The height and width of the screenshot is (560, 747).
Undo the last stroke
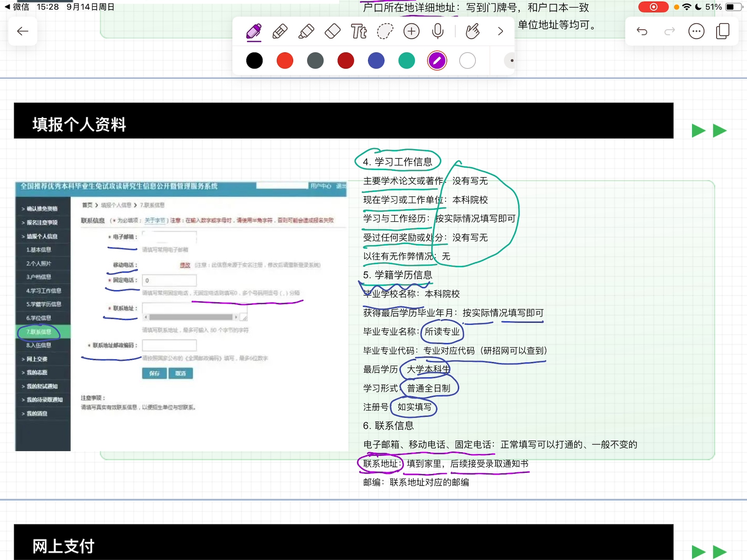click(x=642, y=31)
